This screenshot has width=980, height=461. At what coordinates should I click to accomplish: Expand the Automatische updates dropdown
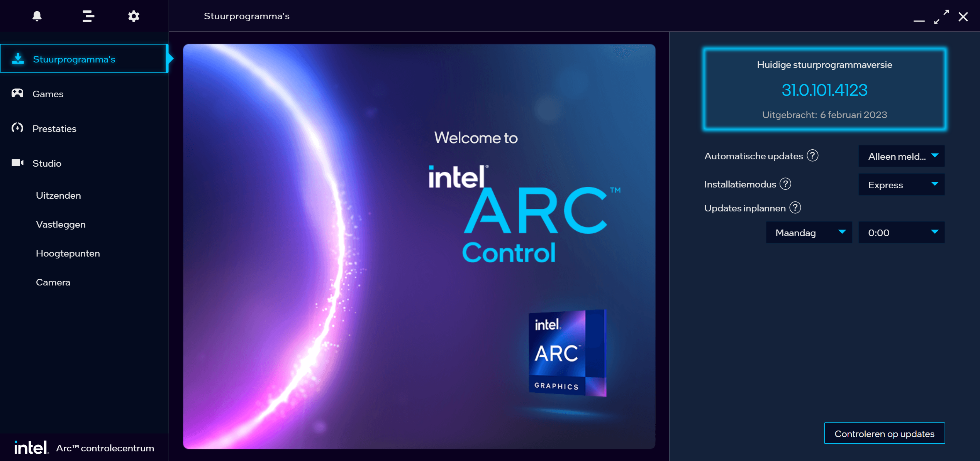click(x=902, y=156)
